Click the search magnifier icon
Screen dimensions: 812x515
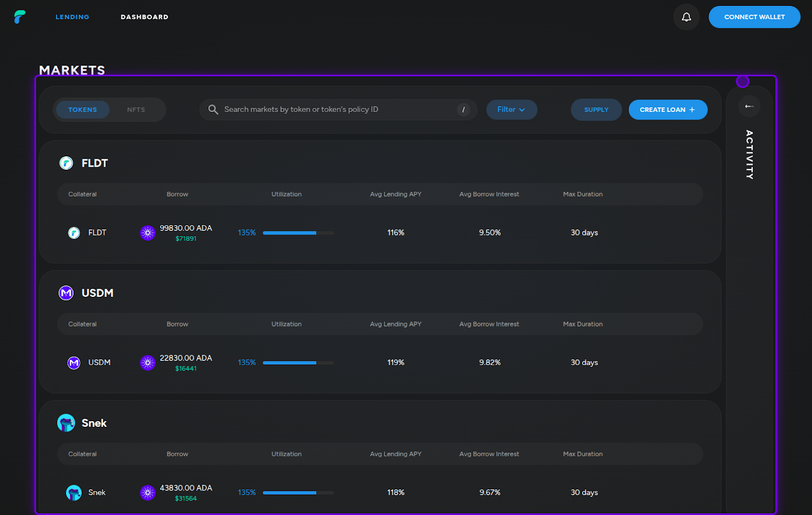(x=213, y=110)
